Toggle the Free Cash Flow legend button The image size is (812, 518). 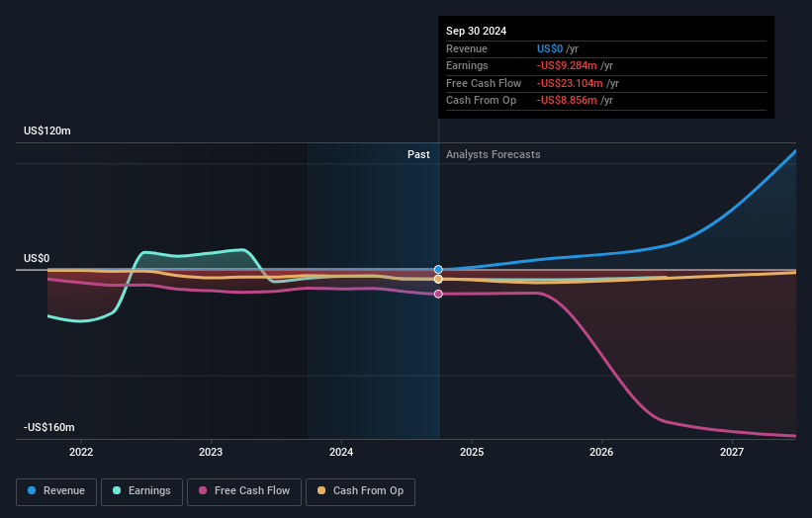(x=244, y=491)
